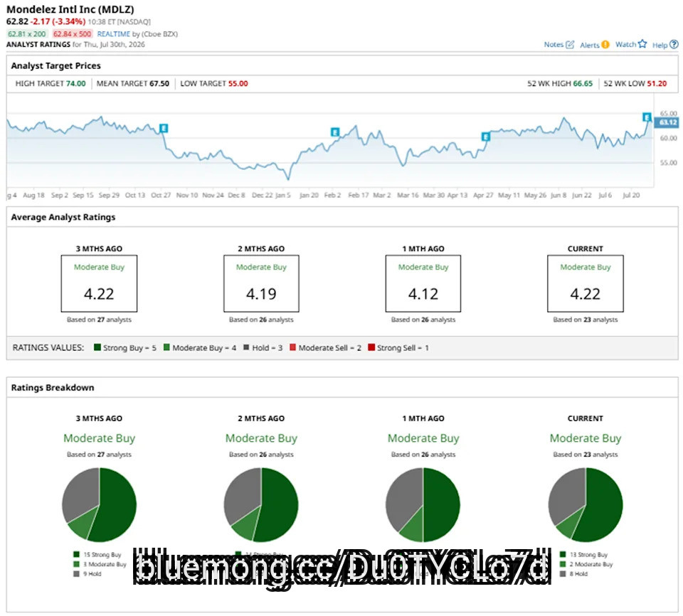Screen dimensions: 683x616
Task: Click the REALTIME link
Action: tap(114, 34)
